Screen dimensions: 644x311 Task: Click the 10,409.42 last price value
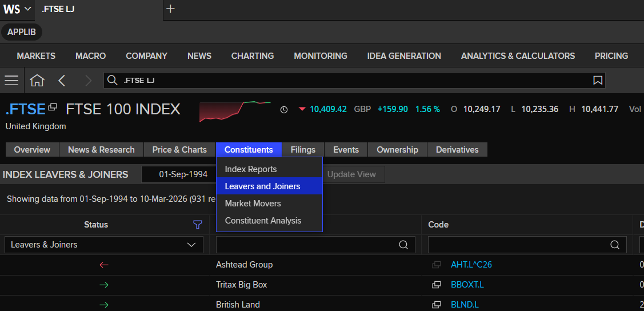328,109
